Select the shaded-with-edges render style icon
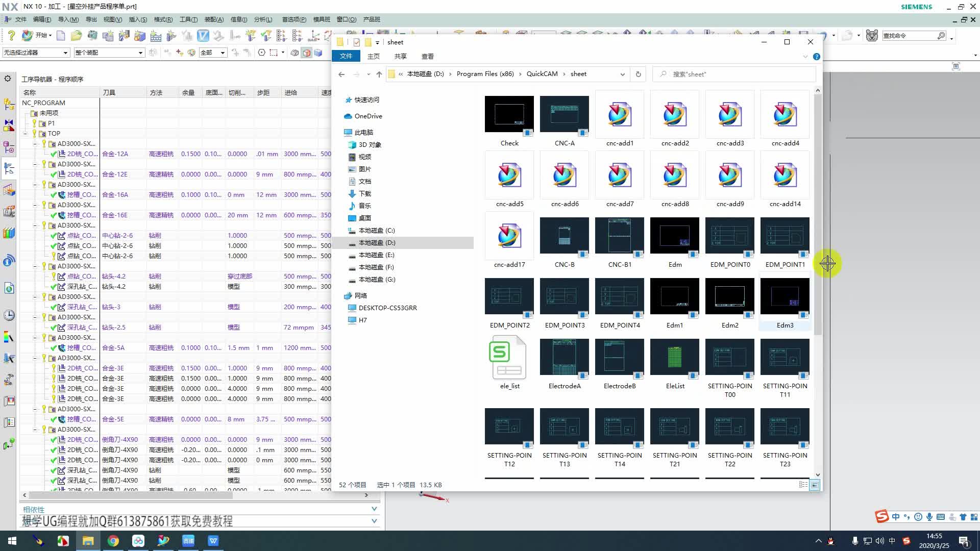Viewport: 980px width, 551px height. tap(306, 53)
